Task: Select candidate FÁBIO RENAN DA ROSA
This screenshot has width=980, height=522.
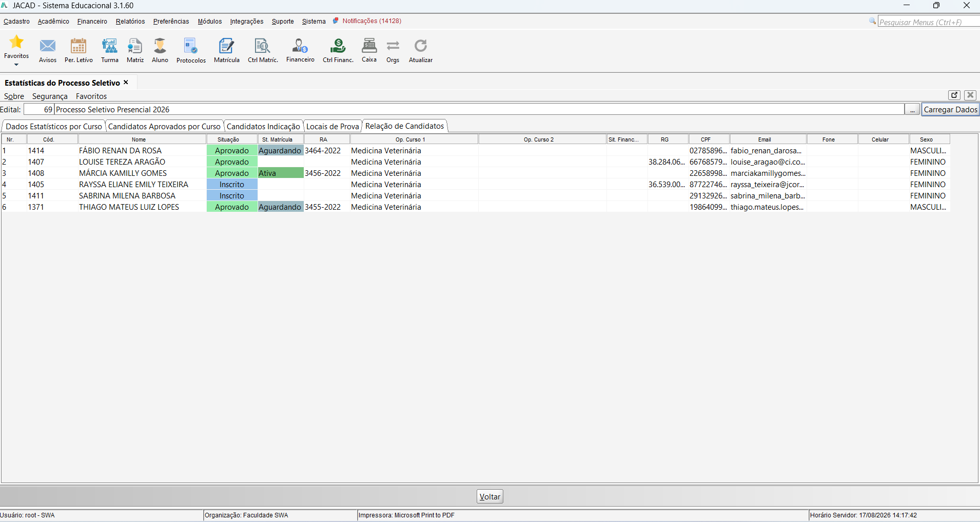Action: tap(120, 151)
